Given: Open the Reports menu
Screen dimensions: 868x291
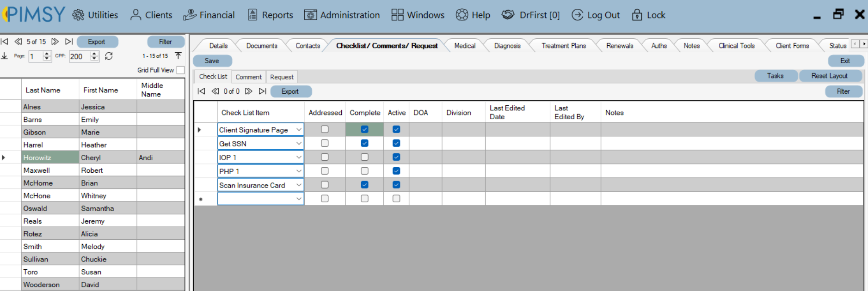Looking at the screenshot, I should 271,15.
